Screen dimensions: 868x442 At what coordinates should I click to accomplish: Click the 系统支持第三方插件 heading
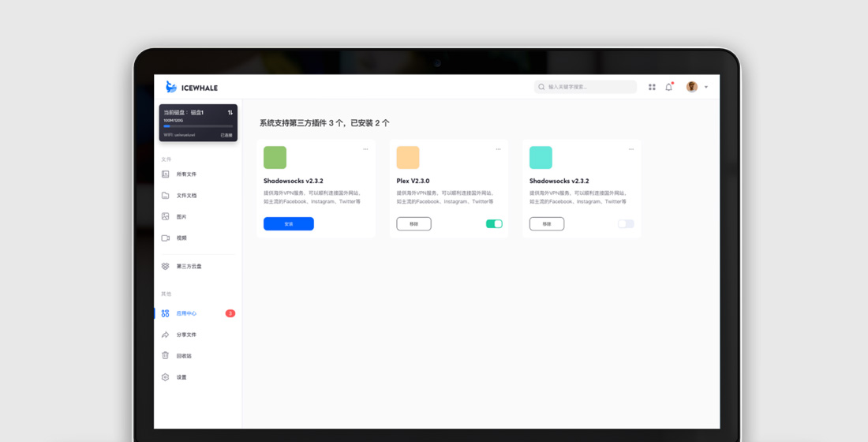pyautogui.click(x=324, y=123)
